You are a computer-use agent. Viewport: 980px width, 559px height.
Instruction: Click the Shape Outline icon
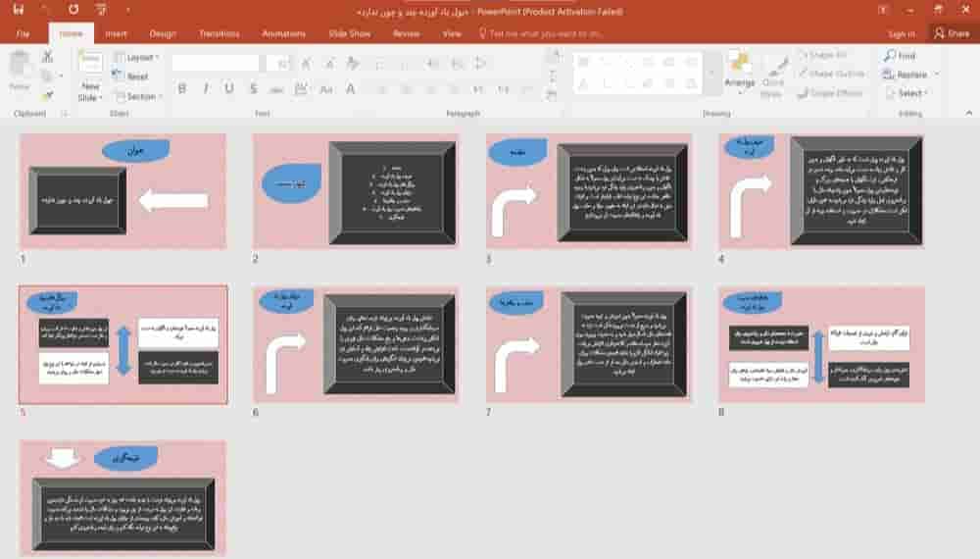pyautogui.click(x=804, y=74)
